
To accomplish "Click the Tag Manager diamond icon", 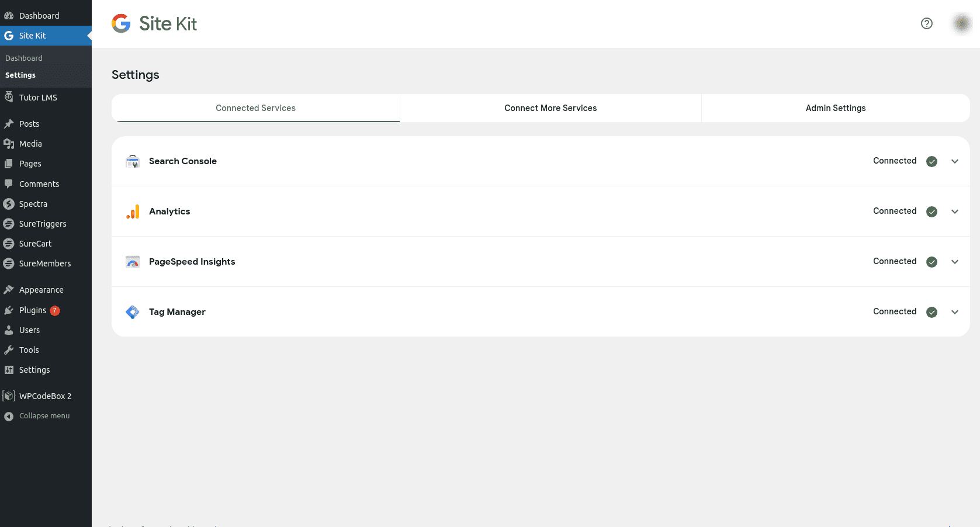I will click(x=133, y=311).
